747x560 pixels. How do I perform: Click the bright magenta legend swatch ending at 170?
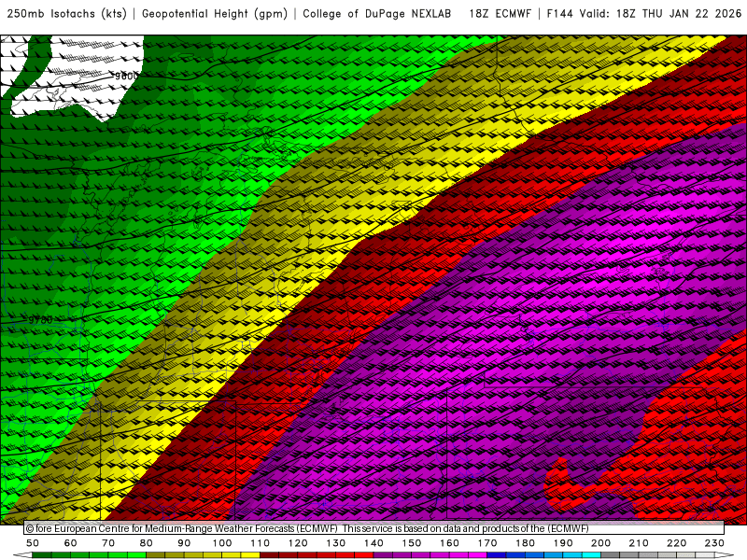point(477,555)
